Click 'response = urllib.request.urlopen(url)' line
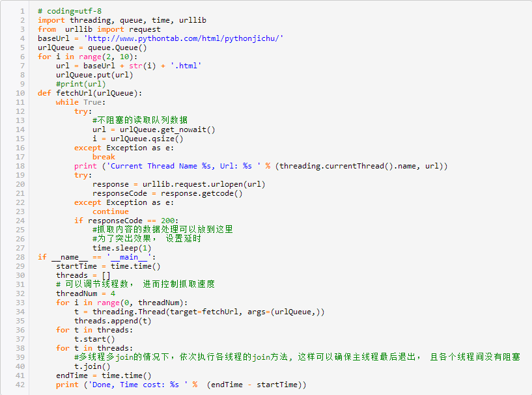 coord(179,184)
